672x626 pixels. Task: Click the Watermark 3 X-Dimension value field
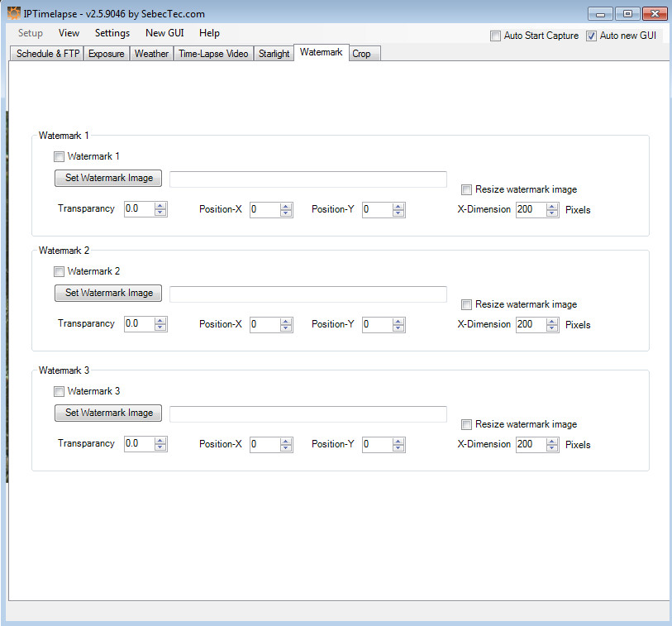coord(531,445)
